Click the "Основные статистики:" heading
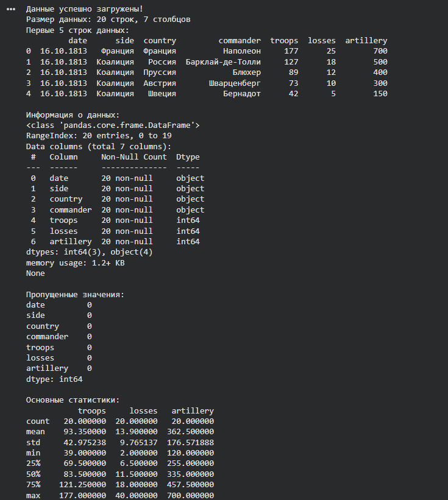Image resolution: width=448 pixels, height=500 pixels. coord(73,400)
